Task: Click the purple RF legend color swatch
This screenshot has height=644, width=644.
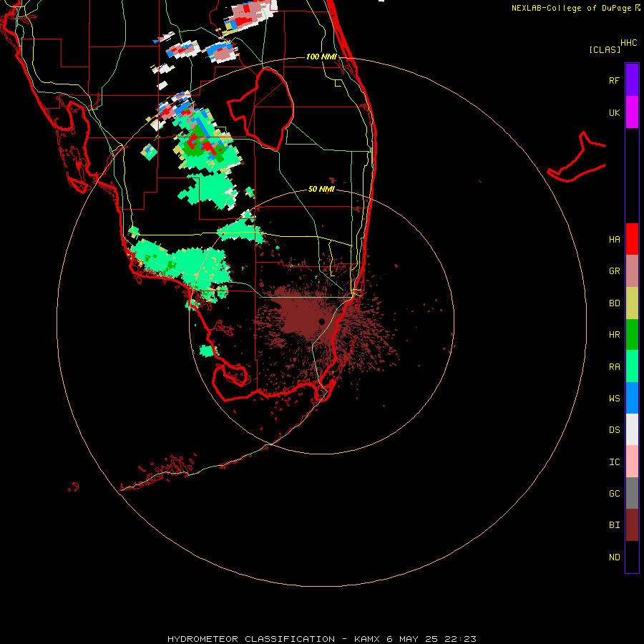Action: [x=632, y=80]
